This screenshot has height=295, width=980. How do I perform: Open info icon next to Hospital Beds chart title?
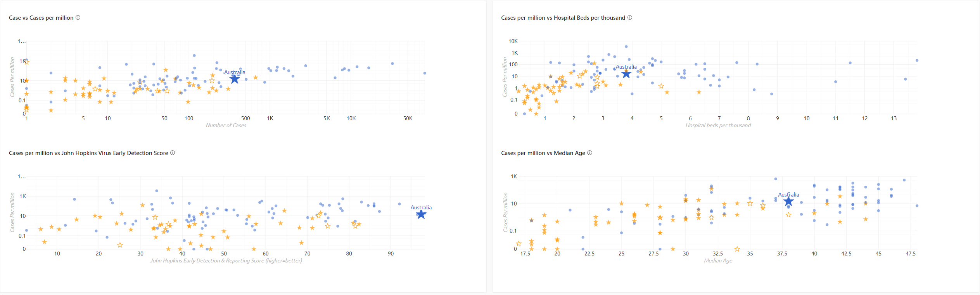[x=630, y=17]
